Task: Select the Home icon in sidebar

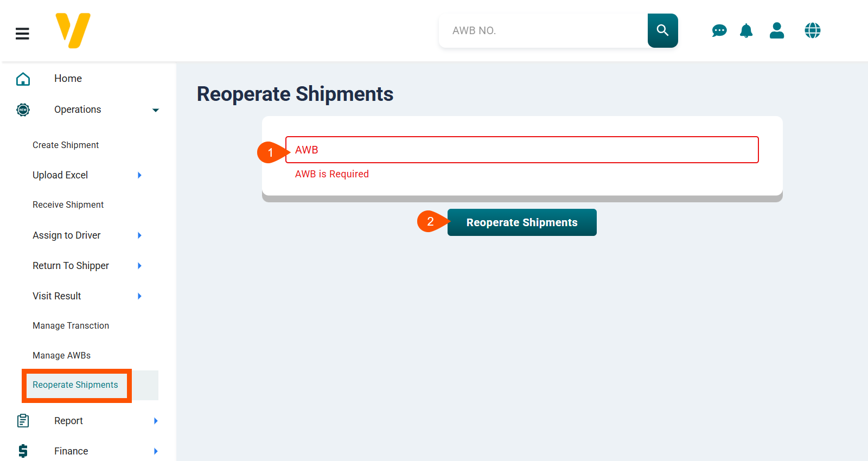Action: (x=23, y=79)
